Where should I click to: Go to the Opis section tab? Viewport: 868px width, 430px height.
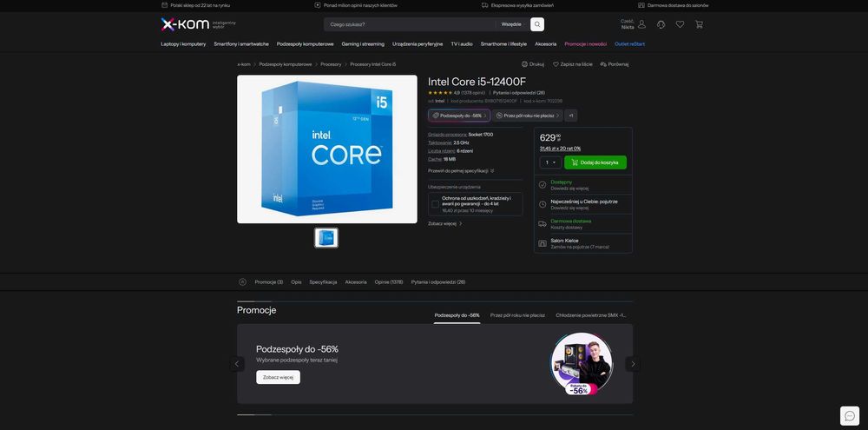pyautogui.click(x=296, y=282)
